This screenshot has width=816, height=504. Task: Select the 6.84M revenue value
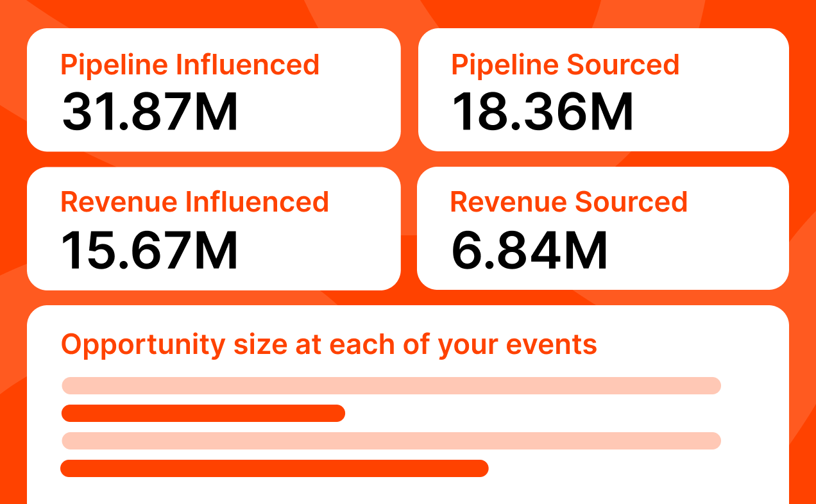click(x=530, y=250)
